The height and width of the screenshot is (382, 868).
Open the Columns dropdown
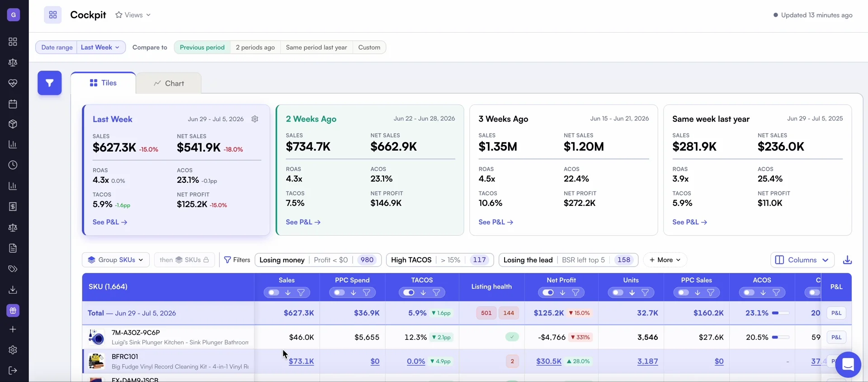click(802, 260)
